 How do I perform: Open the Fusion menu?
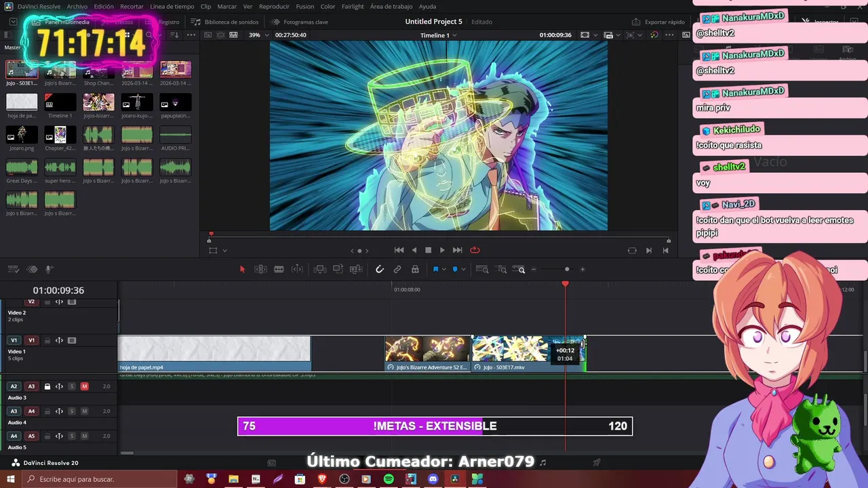tap(305, 6)
